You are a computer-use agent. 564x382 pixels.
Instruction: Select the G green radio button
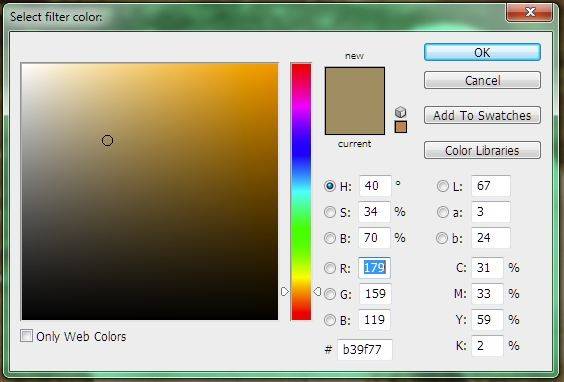tap(329, 294)
